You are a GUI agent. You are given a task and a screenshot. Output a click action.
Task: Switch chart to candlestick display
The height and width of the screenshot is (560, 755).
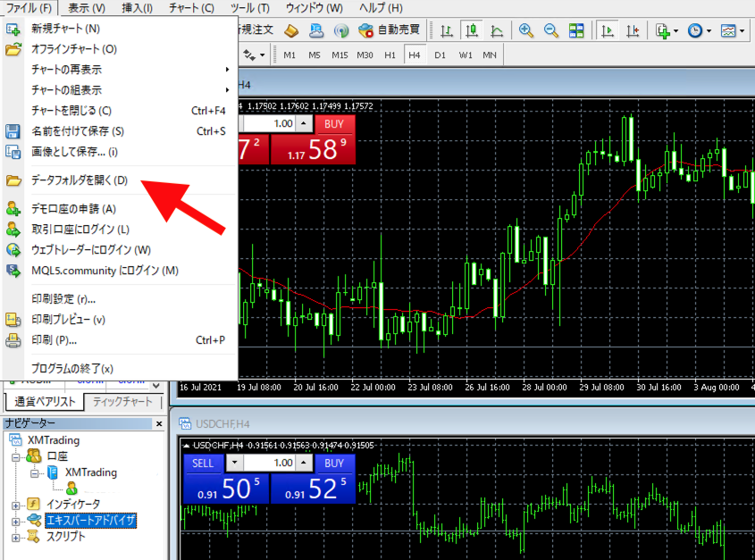coord(472,30)
